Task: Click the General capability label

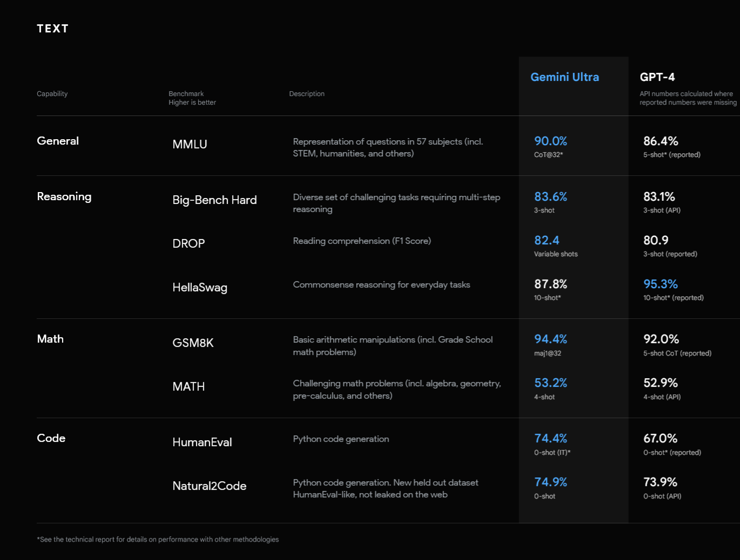Action: tap(58, 141)
